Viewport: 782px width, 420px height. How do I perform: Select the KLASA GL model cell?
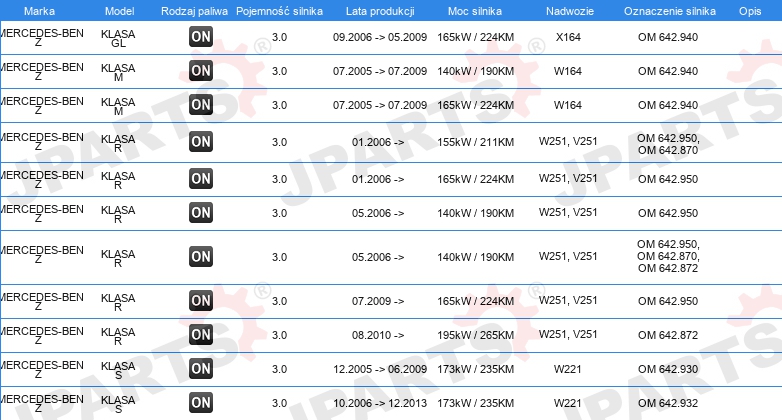tap(118, 38)
